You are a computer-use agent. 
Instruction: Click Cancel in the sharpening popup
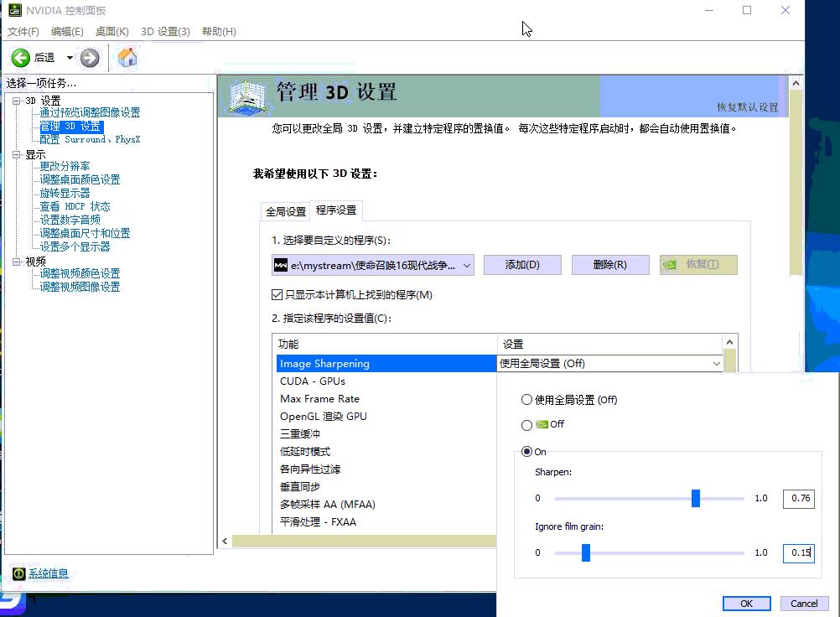tap(804, 604)
